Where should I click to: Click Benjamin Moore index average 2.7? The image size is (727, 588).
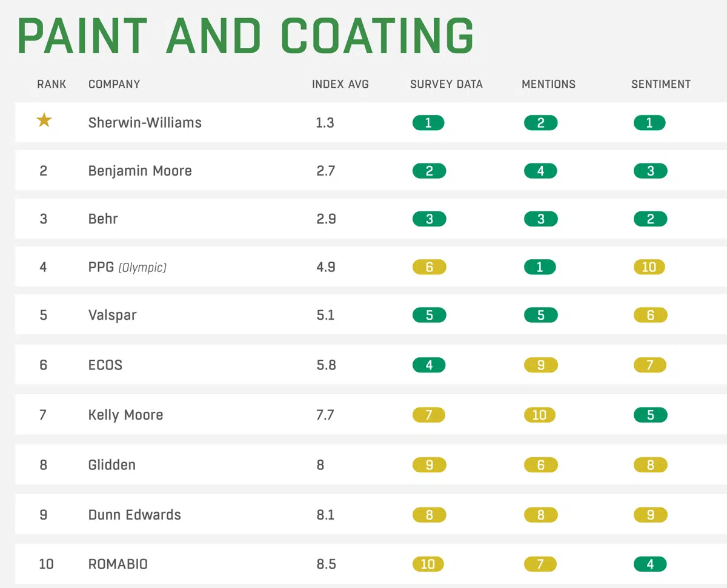click(x=325, y=171)
